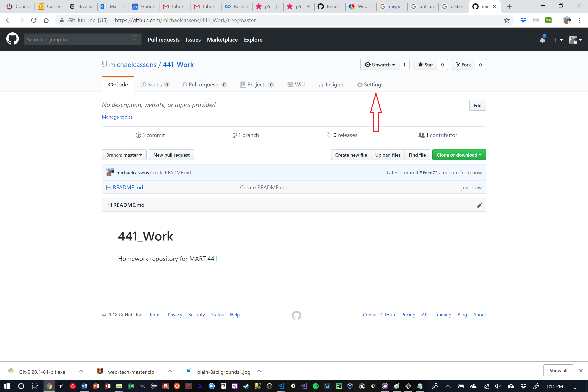Open the Pull requests repository tab

204,84
